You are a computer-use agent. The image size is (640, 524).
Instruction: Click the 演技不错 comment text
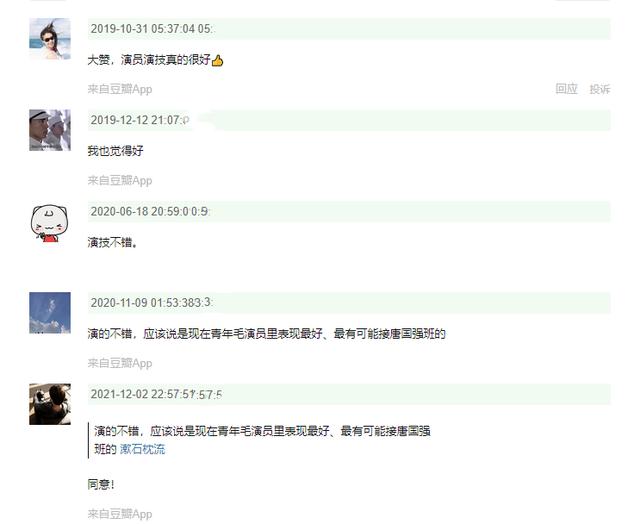click(x=112, y=242)
